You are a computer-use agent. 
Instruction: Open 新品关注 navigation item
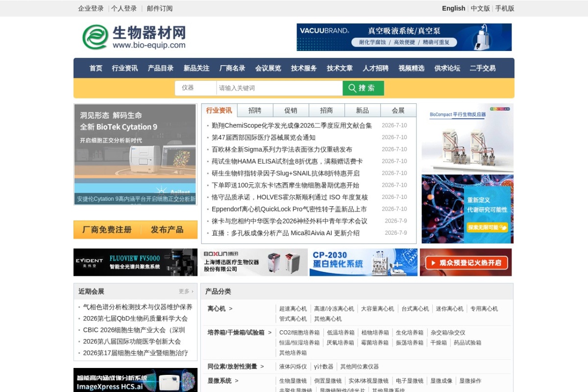click(196, 68)
